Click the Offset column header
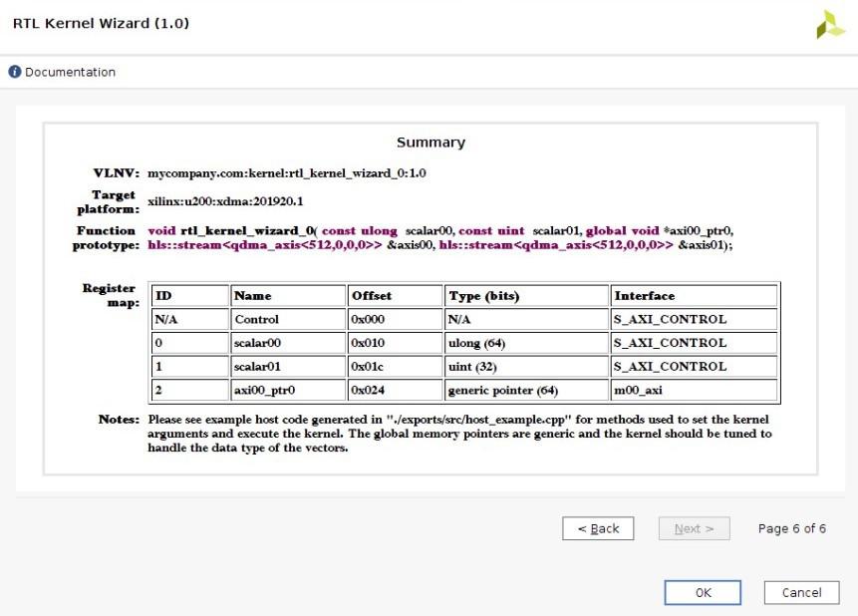858x616 pixels. (x=395, y=296)
